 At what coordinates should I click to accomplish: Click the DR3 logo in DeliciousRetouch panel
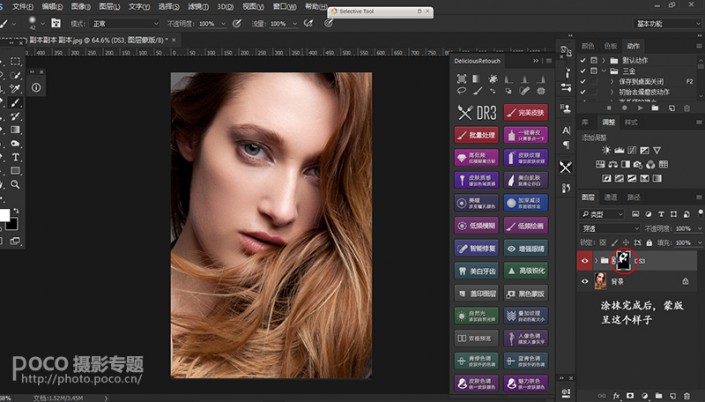(x=476, y=112)
